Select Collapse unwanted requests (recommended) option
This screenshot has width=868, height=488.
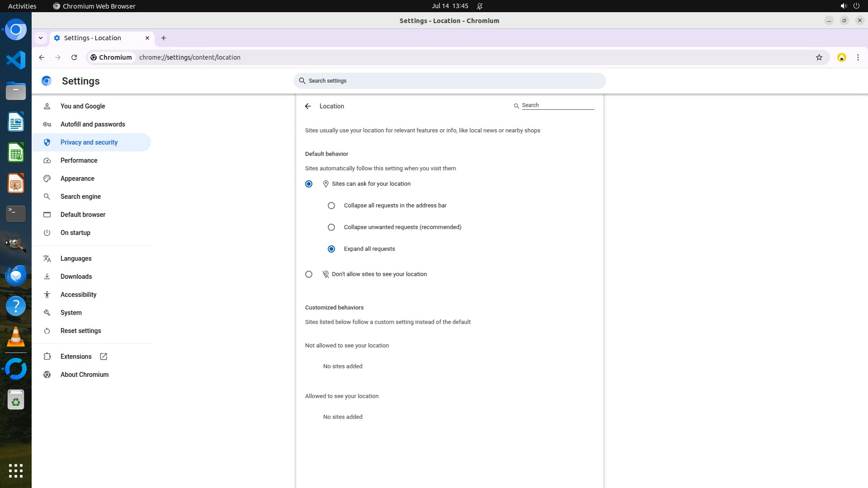click(331, 227)
